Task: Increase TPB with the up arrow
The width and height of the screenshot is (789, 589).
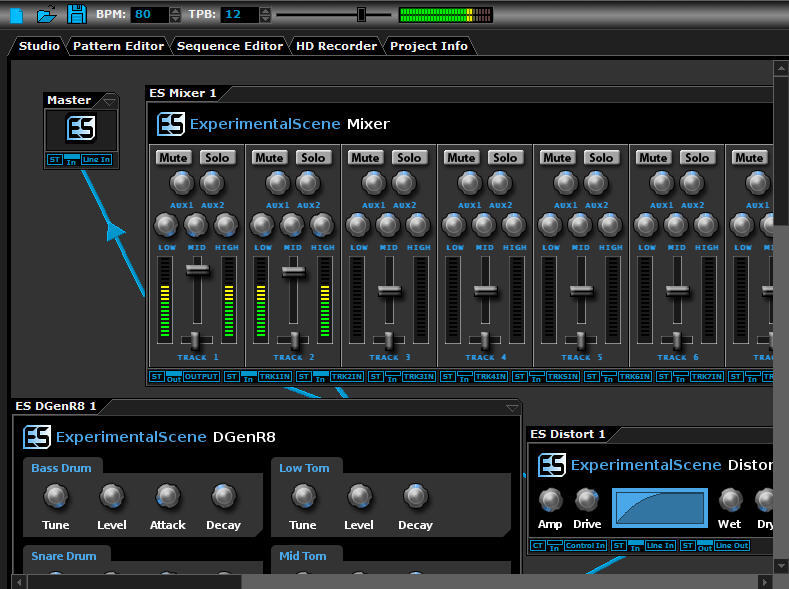Action: pos(265,11)
